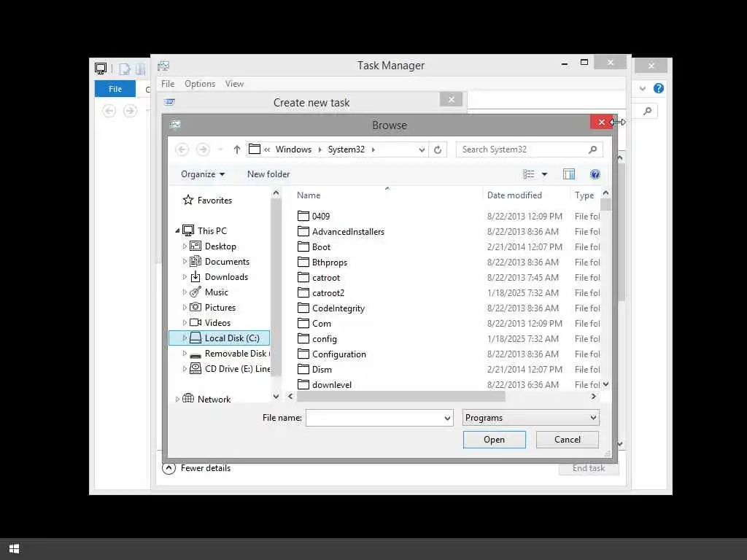This screenshot has height=560, width=747.
Task: Open the Task Manager Options menu
Action: (x=200, y=84)
